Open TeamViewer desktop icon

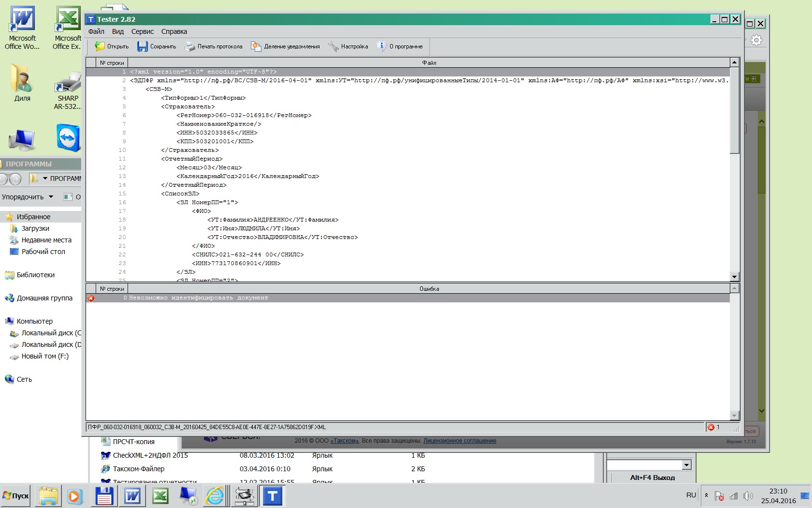pos(68,138)
